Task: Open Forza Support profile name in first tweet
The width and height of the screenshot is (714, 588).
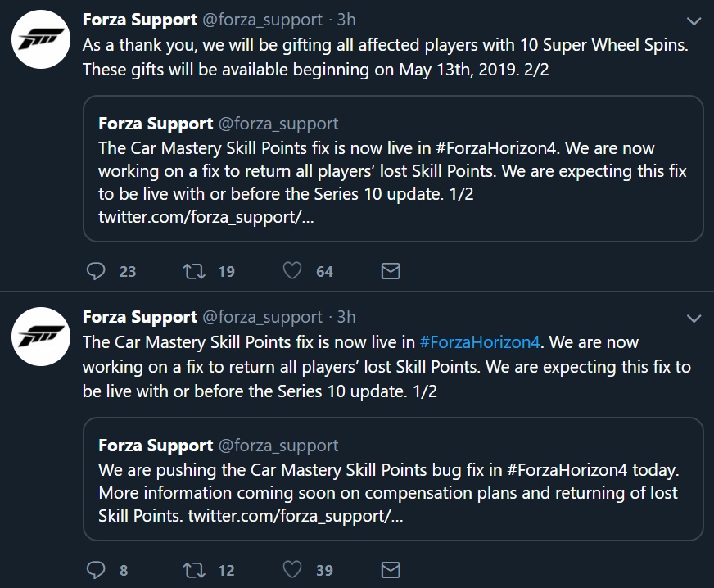Action: (140, 19)
